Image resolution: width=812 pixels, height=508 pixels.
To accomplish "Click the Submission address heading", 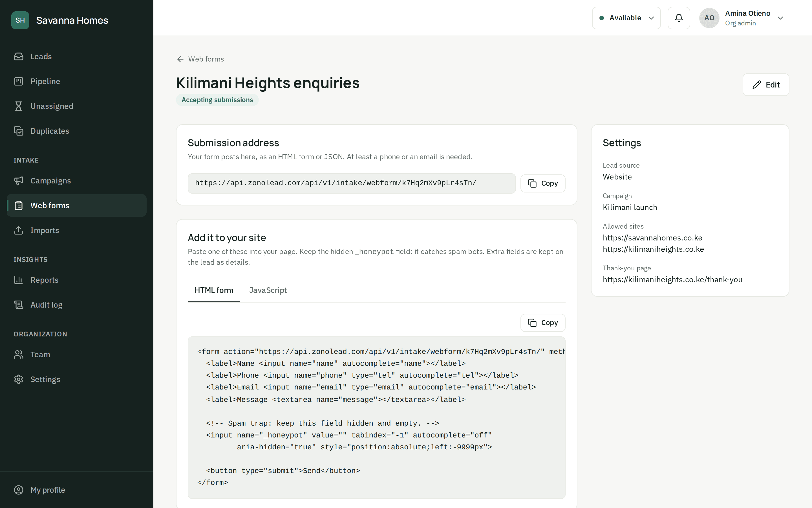I will coord(233,143).
